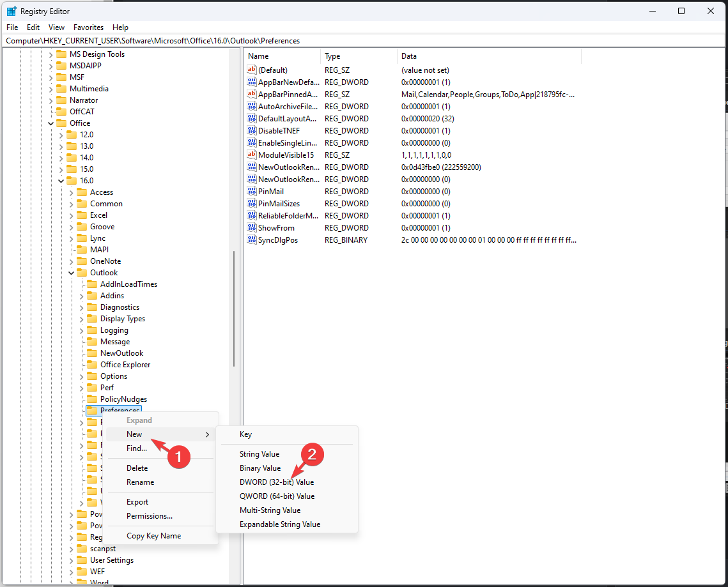
Task: Expand the Addins tree node
Action: point(81,296)
